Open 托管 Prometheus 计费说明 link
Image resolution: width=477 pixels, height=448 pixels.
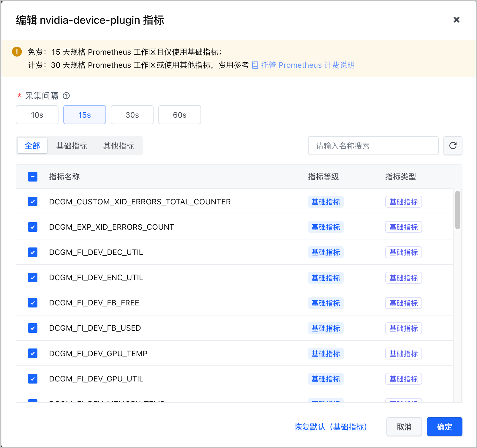point(308,65)
